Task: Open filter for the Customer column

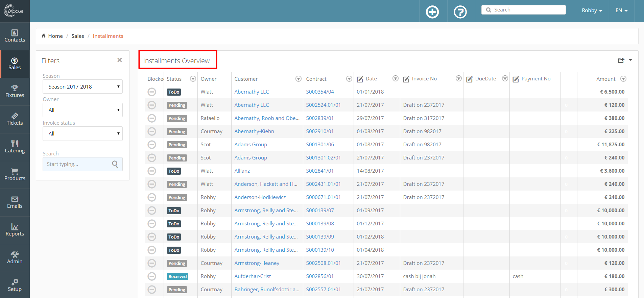Action: (x=299, y=79)
